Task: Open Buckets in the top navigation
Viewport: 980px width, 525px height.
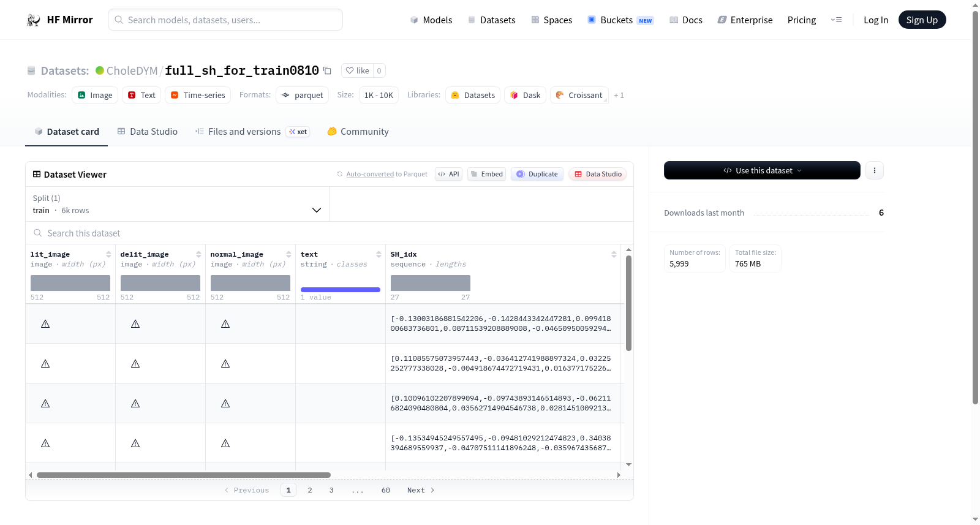Action: click(x=620, y=20)
